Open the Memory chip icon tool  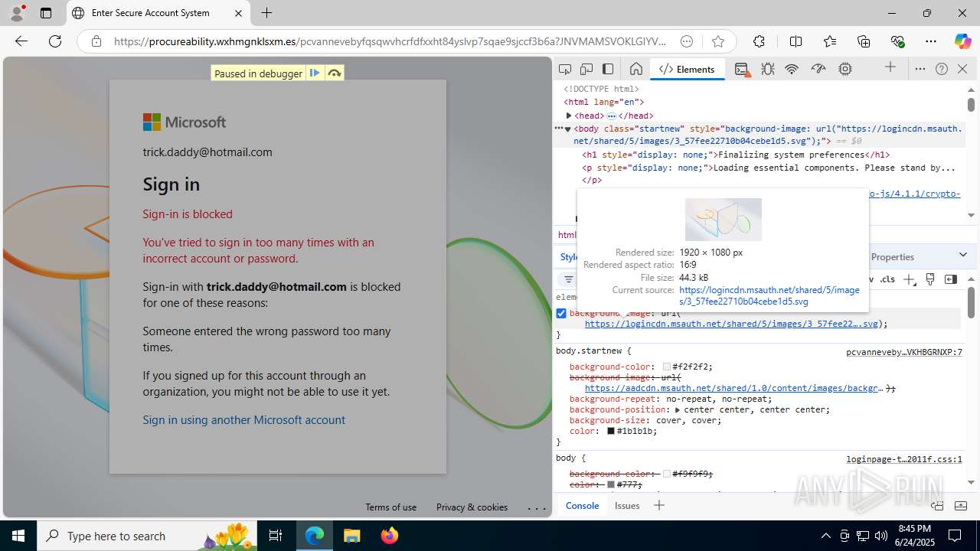click(x=845, y=69)
